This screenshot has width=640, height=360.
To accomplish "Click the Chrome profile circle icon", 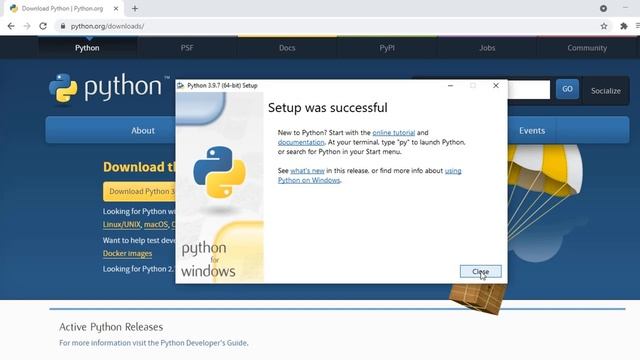I will [603, 8].
